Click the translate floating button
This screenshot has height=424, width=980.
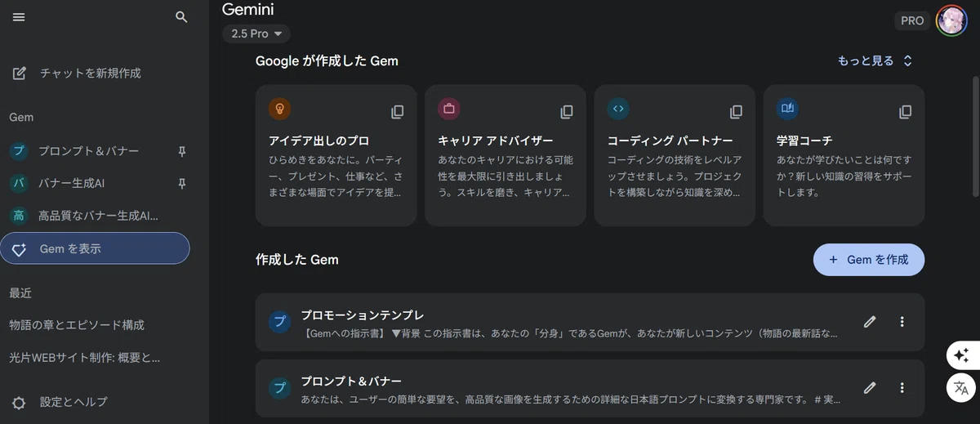(961, 389)
